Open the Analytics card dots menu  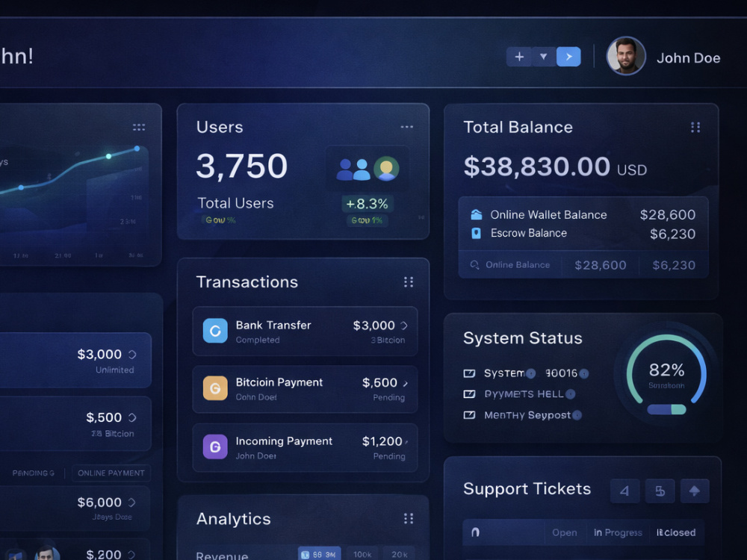pyautogui.click(x=409, y=519)
